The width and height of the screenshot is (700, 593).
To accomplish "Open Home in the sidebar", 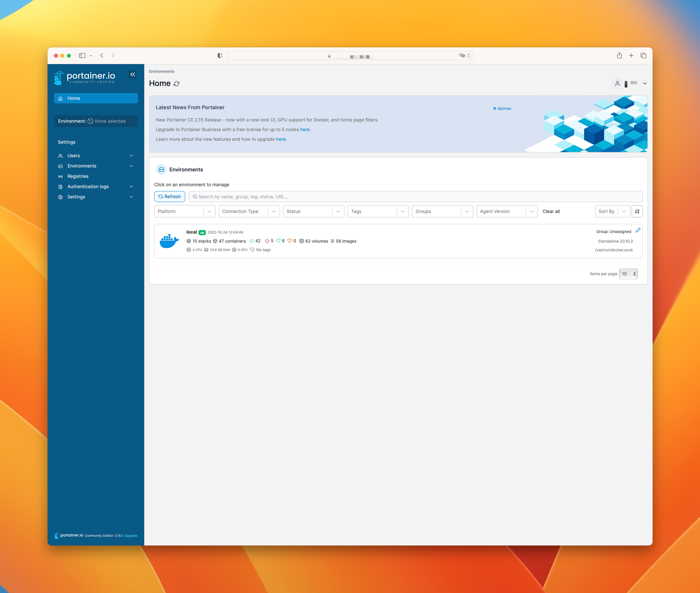I will tap(96, 98).
